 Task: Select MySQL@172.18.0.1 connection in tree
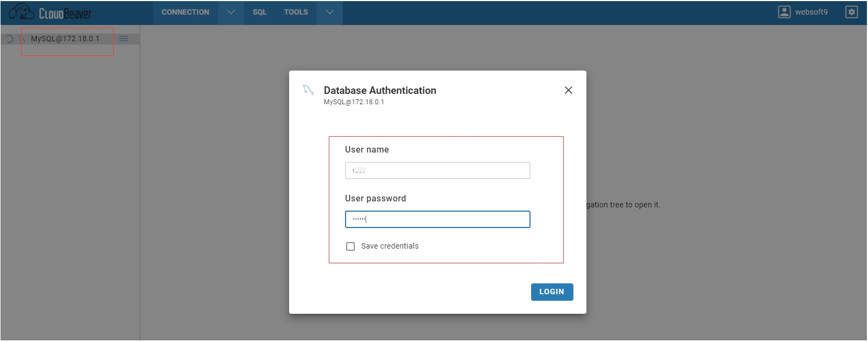click(x=65, y=39)
